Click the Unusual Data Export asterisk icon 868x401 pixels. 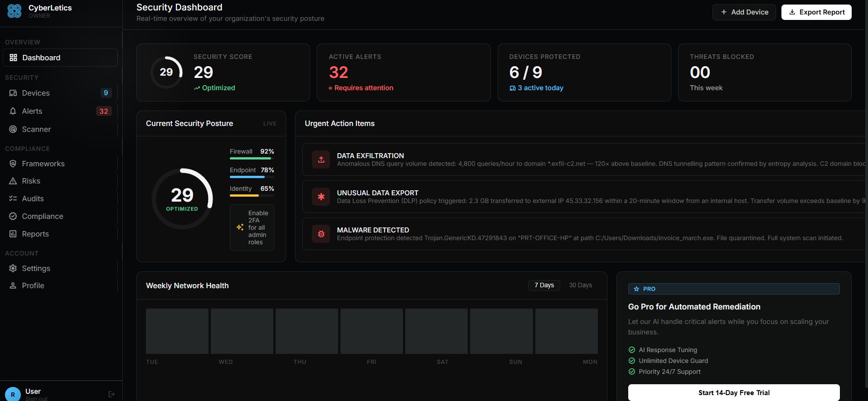pos(321,197)
